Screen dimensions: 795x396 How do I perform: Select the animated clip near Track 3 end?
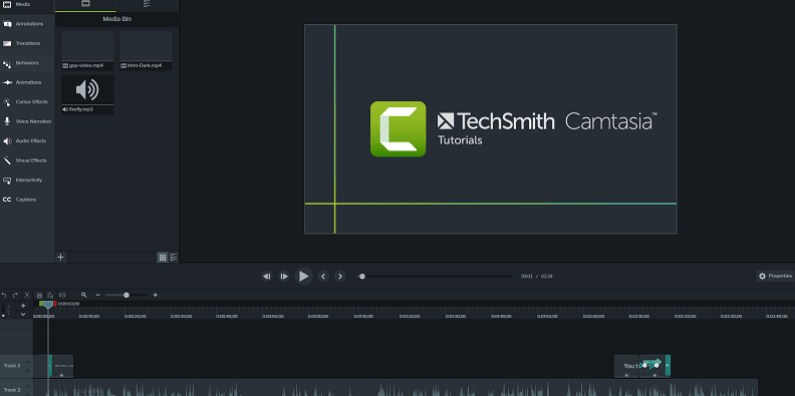pyautogui.click(x=642, y=366)
